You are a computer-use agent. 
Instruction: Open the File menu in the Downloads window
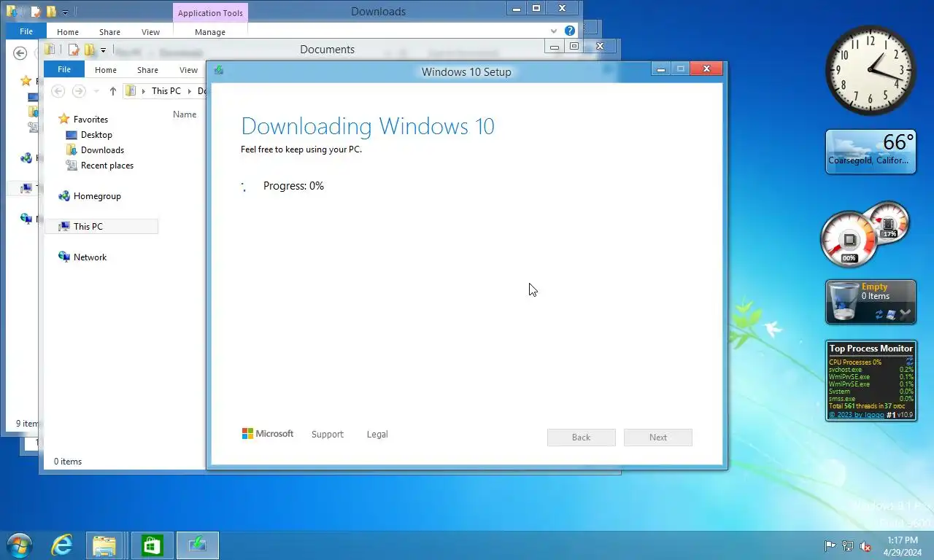tap(26, 31)
